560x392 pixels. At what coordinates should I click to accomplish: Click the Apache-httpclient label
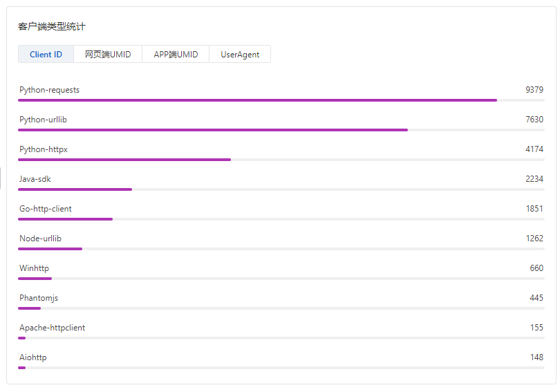click(x=52, y=328)
